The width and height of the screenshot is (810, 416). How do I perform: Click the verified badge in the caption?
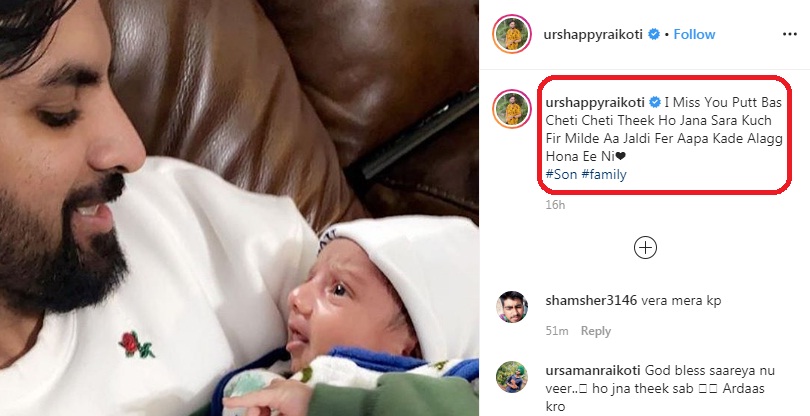pos(655,103)
